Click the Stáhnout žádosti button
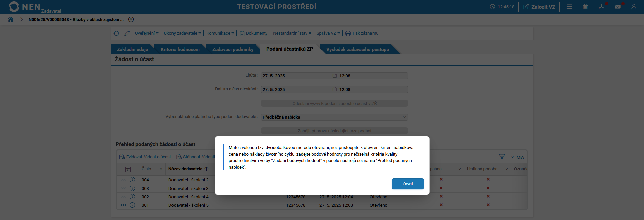 pyautogui.click(x=196, y=157)
